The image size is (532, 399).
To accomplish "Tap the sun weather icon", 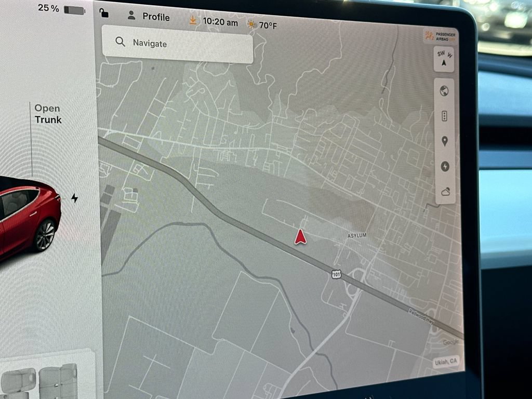I will 251,24.
